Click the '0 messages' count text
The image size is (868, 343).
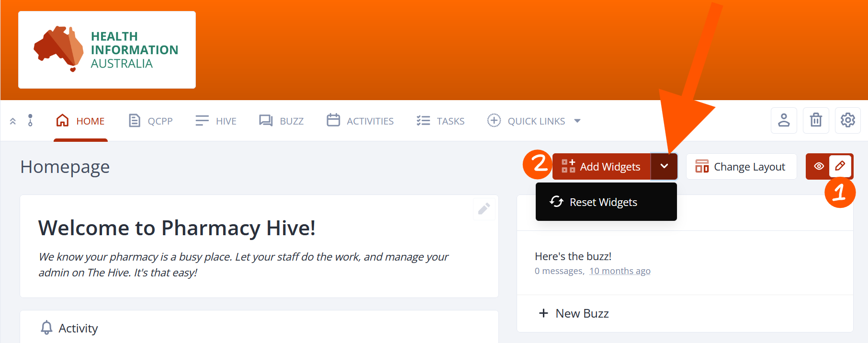[559, 271]
